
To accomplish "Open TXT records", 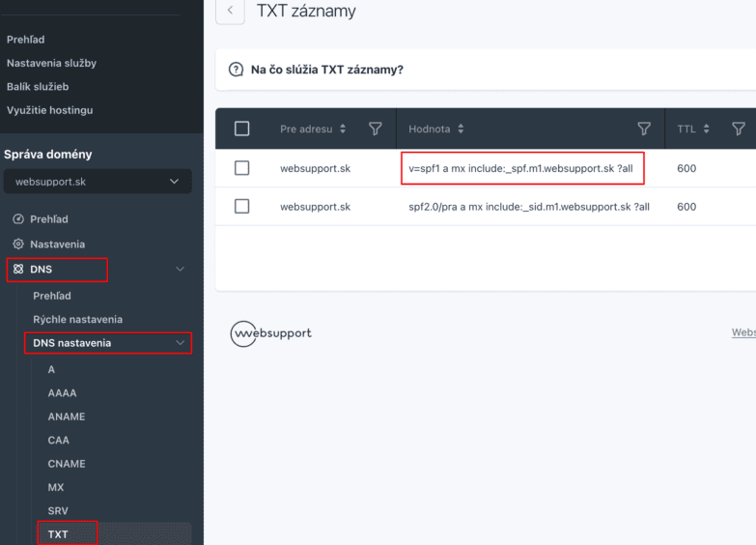I will click(58, 534).
